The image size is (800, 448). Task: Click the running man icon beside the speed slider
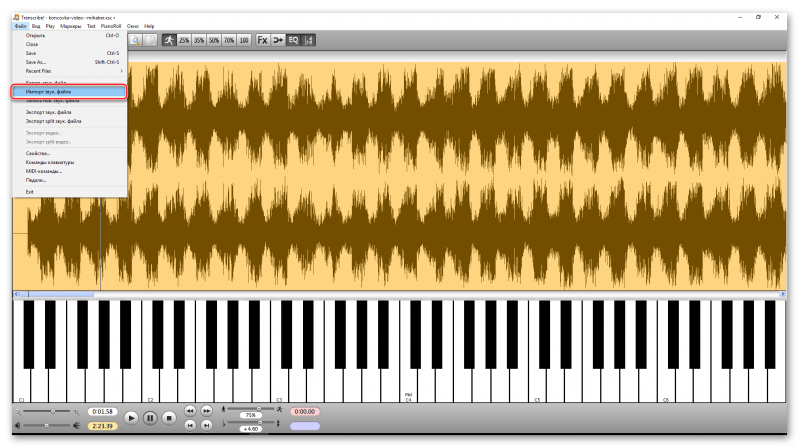coord(279,409)
